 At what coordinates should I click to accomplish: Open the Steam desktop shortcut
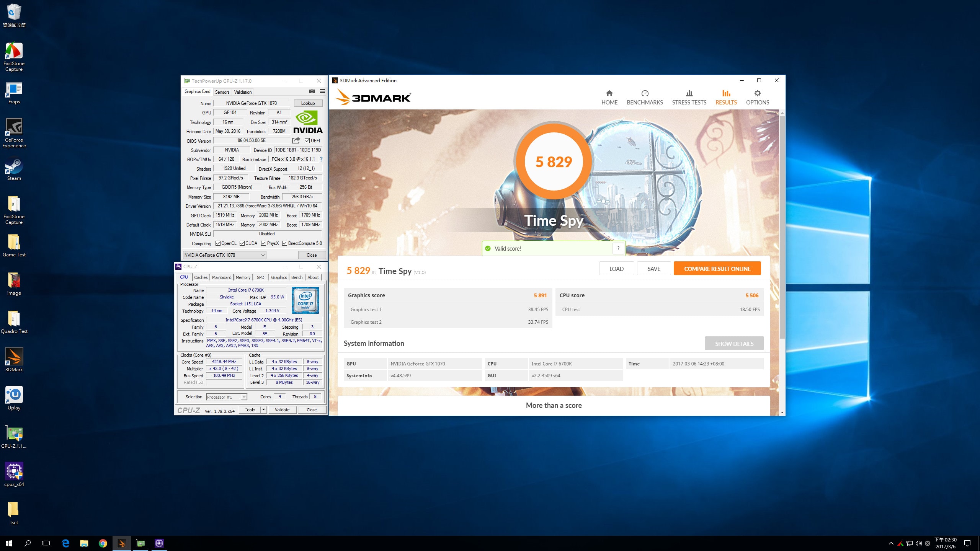tap(14, 170)
